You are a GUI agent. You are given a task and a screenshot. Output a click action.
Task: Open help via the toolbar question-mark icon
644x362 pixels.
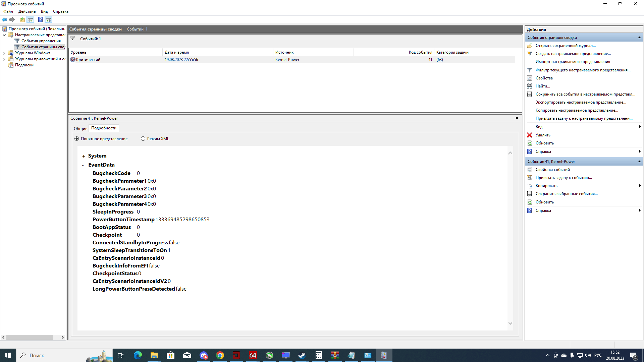(40, 19)
